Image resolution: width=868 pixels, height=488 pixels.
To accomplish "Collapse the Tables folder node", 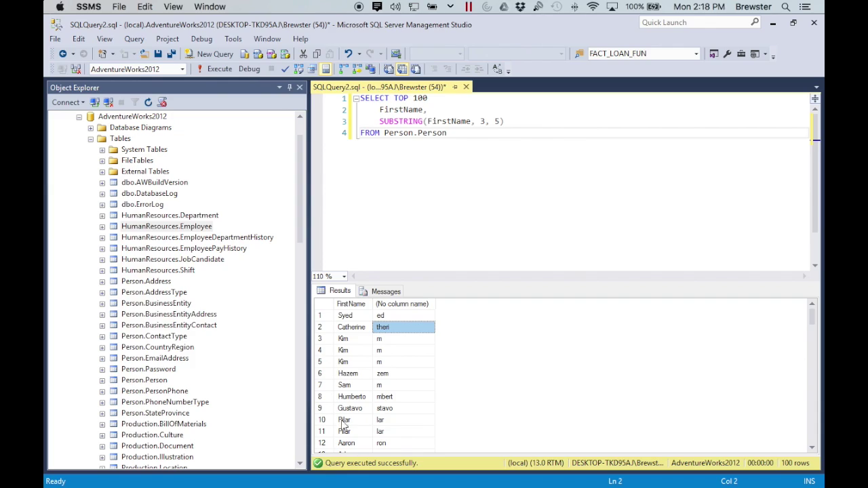I will (x=91, y=139).
